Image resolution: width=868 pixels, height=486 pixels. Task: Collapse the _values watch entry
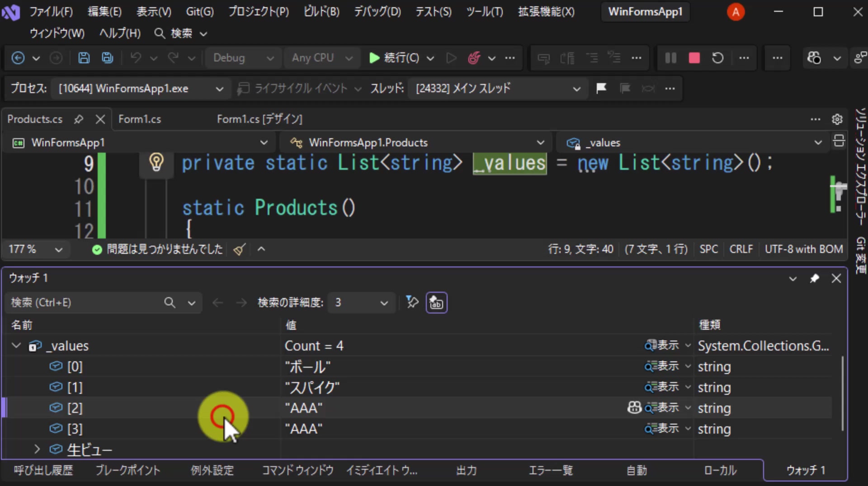pos(16,346)
